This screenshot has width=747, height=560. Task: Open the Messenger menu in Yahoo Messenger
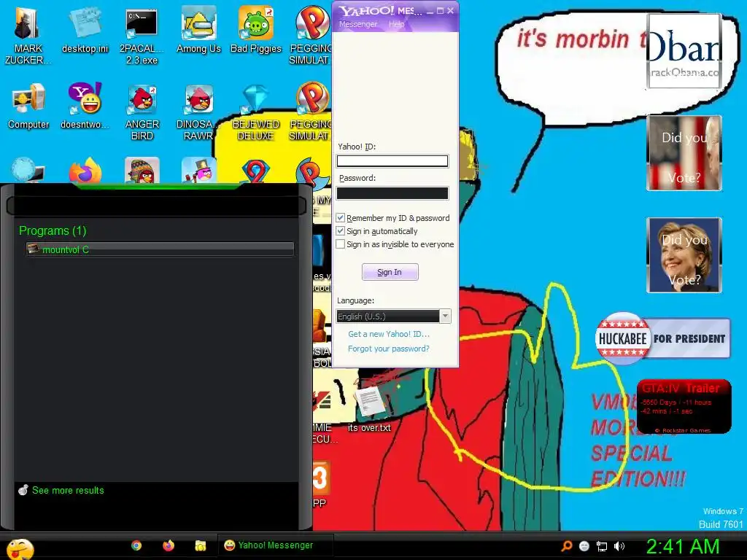(x=357, y=24)
